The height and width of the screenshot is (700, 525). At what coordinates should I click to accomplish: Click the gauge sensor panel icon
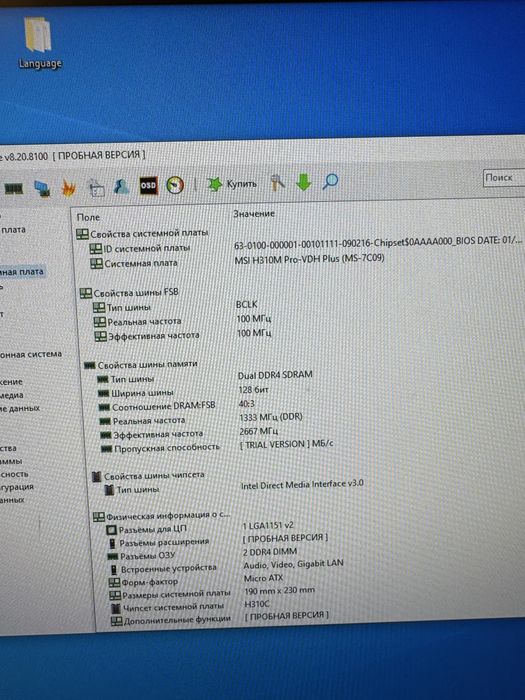[x=175, y=185]
